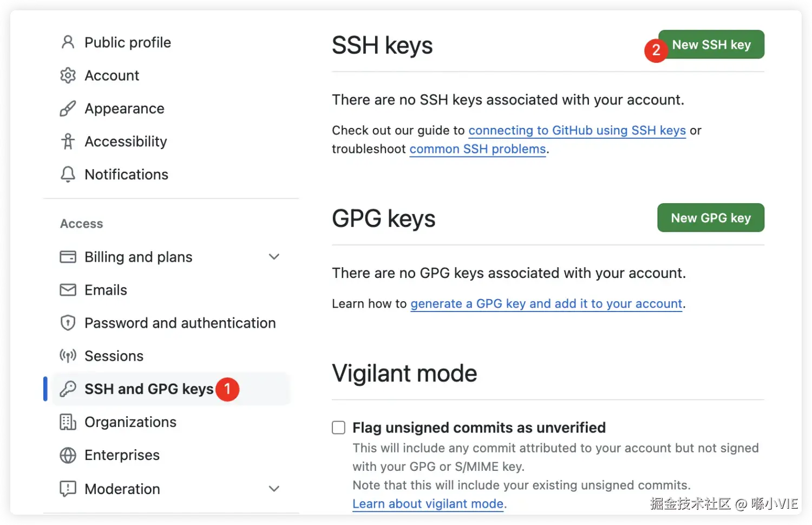The image size is (812, 525).
Task: Follow the Learn about vigilant mode link
Action: click(428, 504)
